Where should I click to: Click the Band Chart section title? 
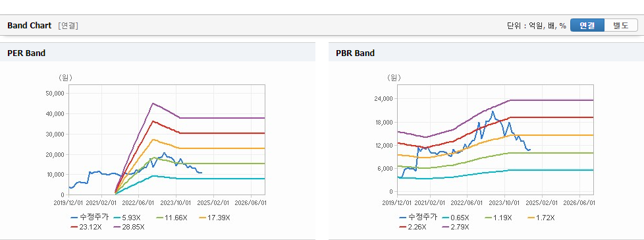30,26
